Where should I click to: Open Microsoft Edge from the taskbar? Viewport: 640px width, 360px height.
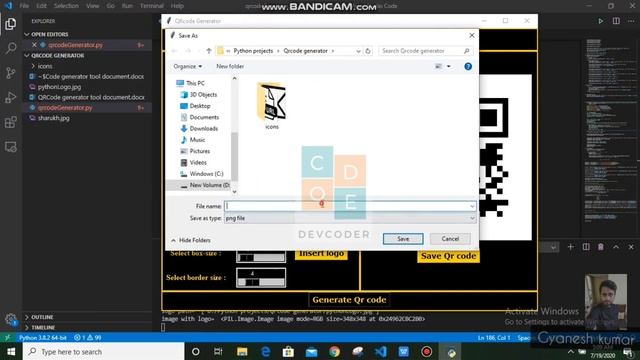(x=265, y=351)
